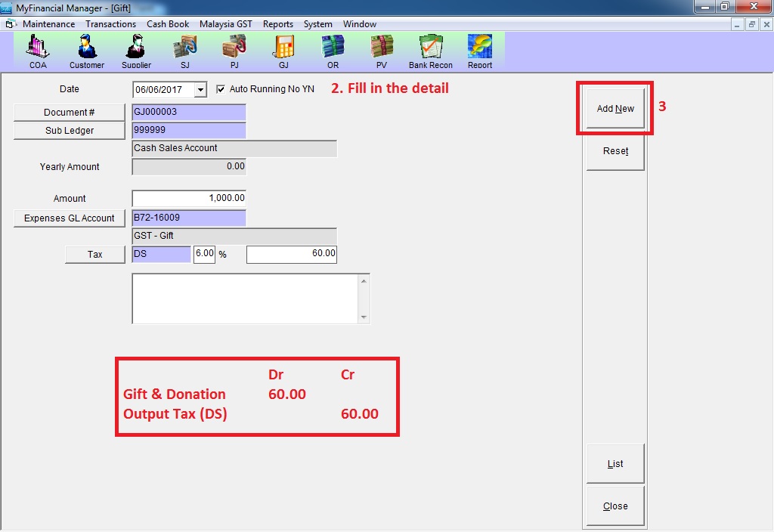Image resolution: width=774 pixels, height=532 pixels.
Task: Open the Cash Book menu
Action: click(168, 24)
